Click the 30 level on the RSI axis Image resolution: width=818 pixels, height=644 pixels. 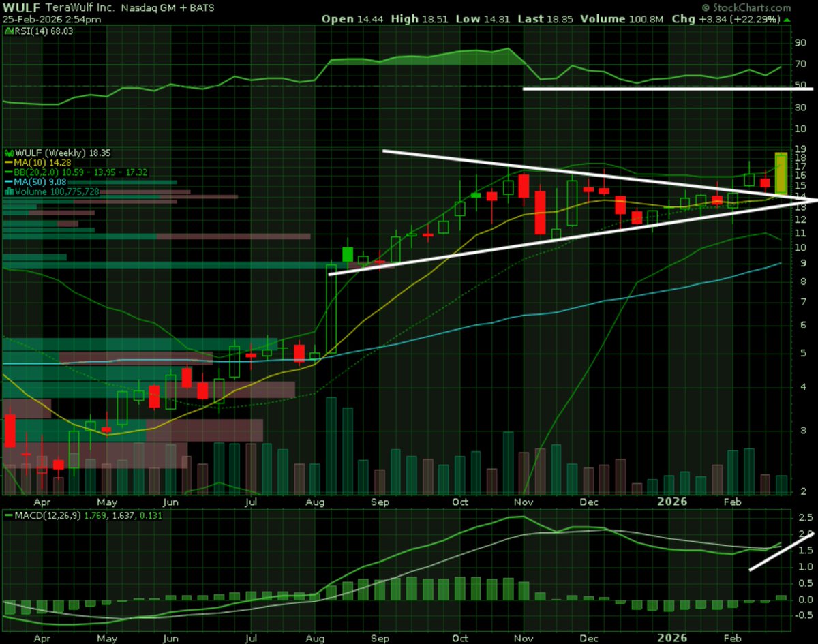800,108
